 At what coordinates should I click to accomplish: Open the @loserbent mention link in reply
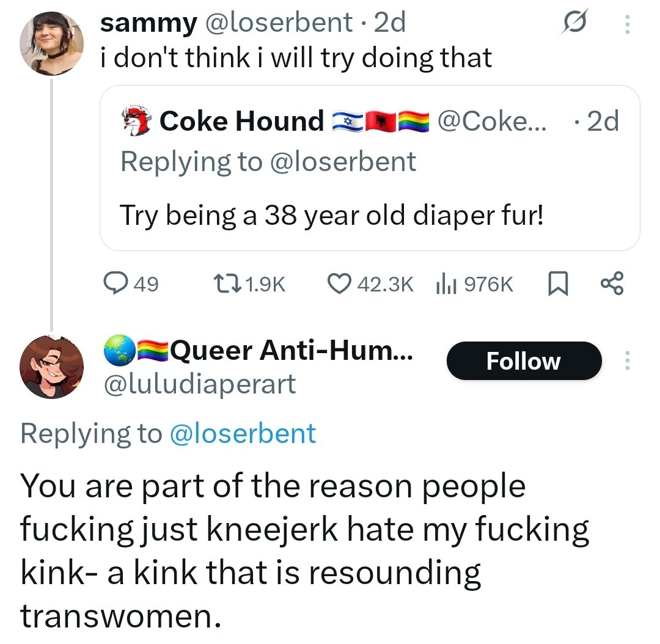point(243,433)
